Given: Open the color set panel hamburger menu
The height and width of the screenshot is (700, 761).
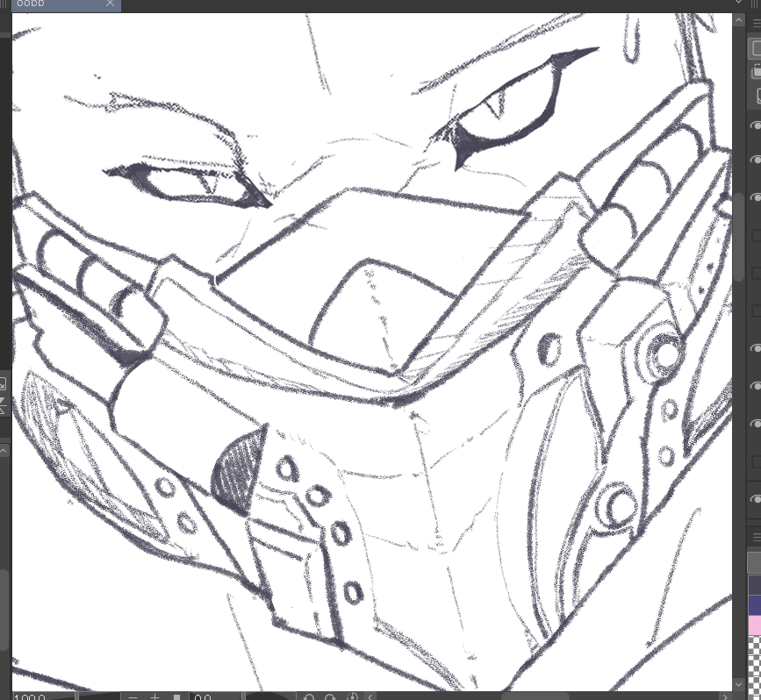Looking at the screenshot, I should (756, 537).
